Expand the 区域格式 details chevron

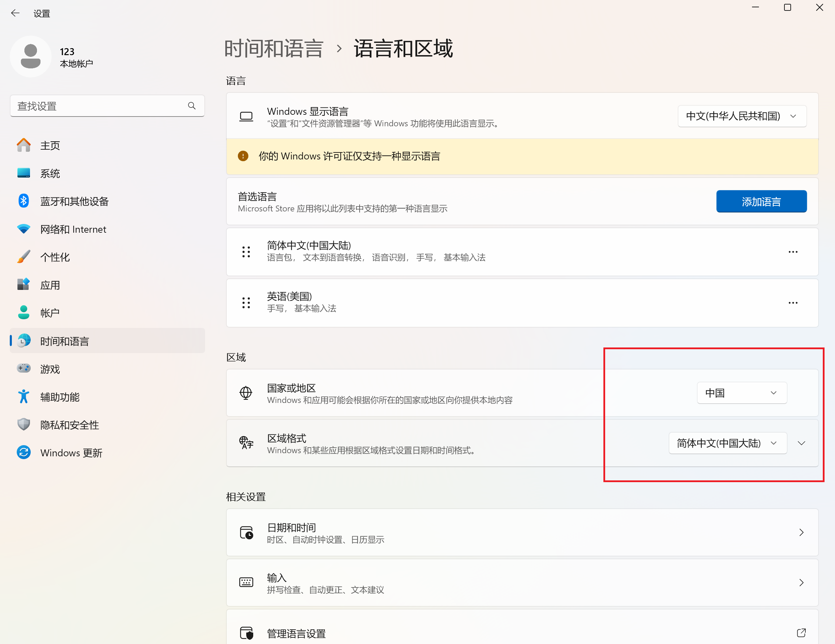[802, 443]
